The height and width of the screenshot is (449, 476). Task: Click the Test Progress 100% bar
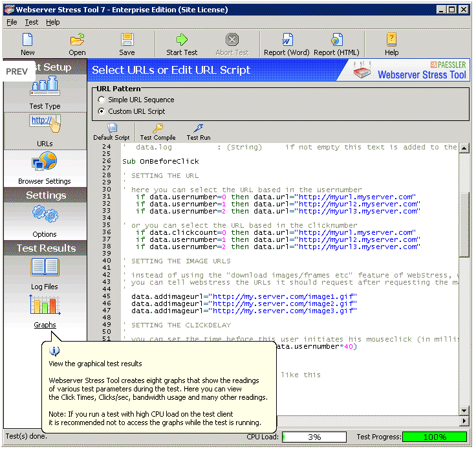tap(435, 437)
